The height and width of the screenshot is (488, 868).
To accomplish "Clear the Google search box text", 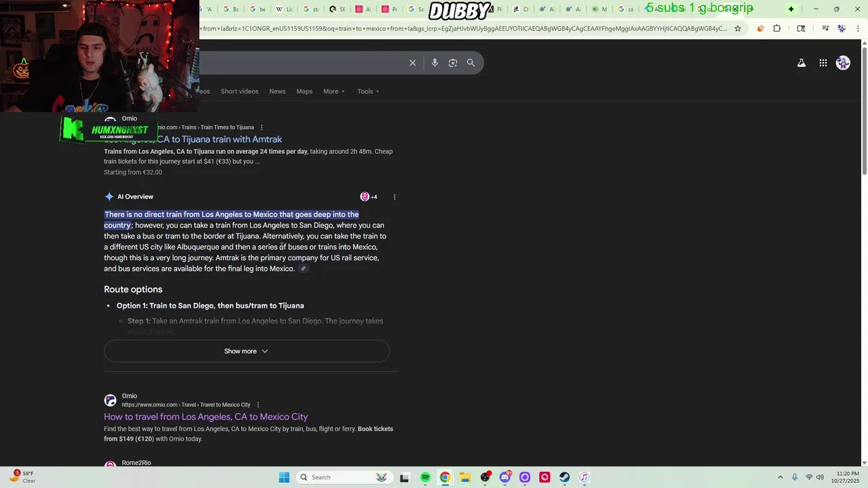I will (x=412, y=62).
